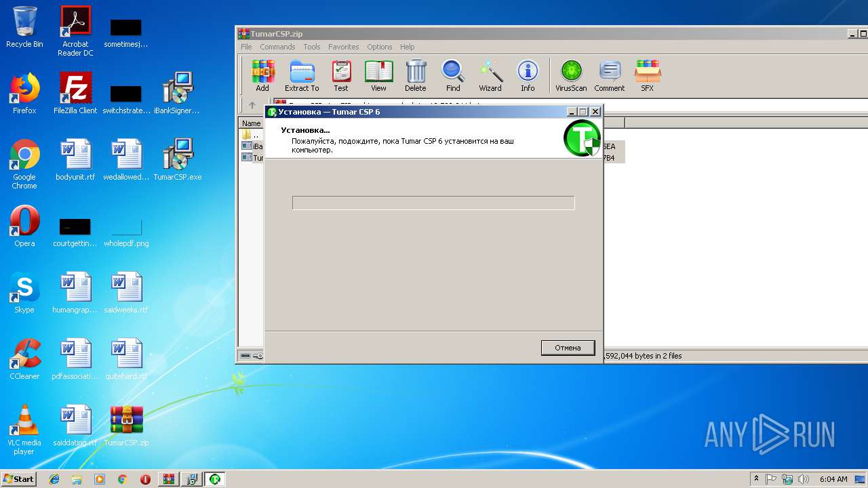868x488 pixels.
Task: Click the Name column header in WinRAR
Action: [252, 123]
